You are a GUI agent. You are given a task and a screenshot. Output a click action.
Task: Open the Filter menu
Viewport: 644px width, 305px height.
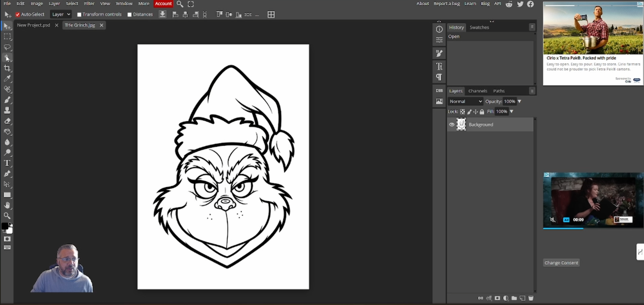click(x=89, y=3)
